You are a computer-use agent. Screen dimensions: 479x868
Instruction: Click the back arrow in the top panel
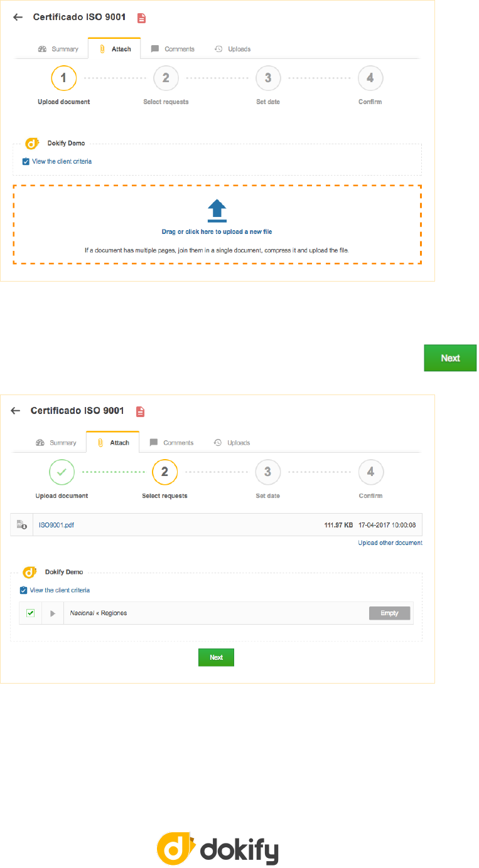[18, 18]
